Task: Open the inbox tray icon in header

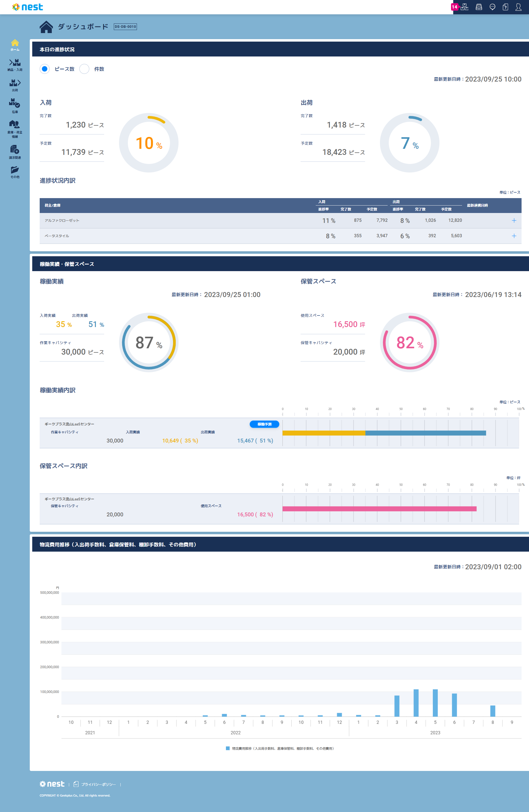Action: coord(479,7)
